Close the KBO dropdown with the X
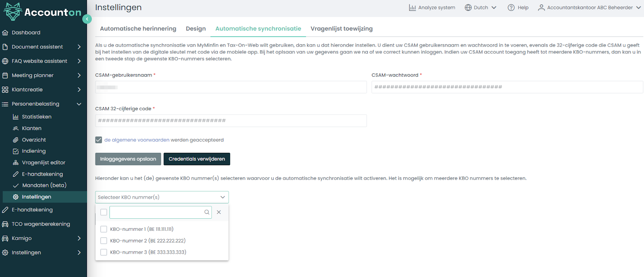The height and width of the screenshot is (277, 644). click(219, 212)
